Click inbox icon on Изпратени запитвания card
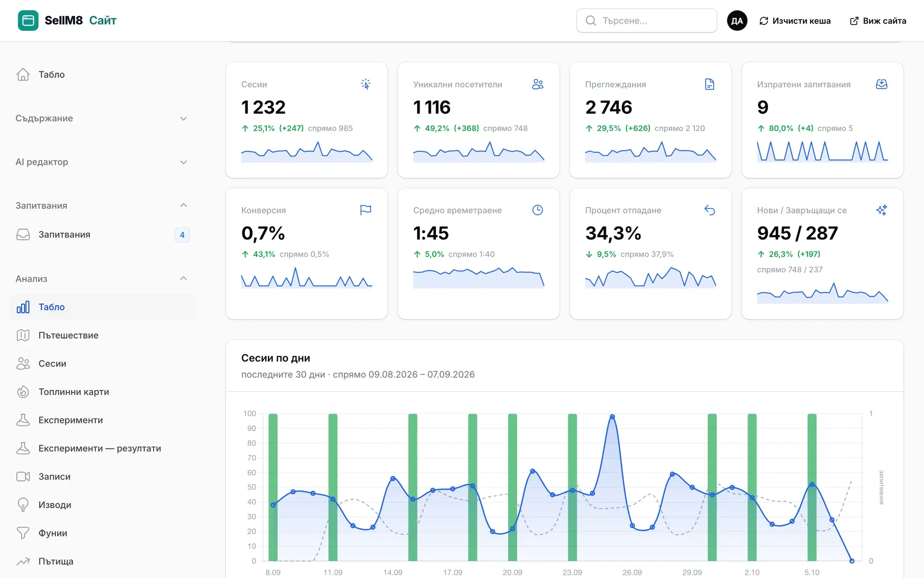The image size is (924, 578). pyautogui.click(x=882, y=84)
